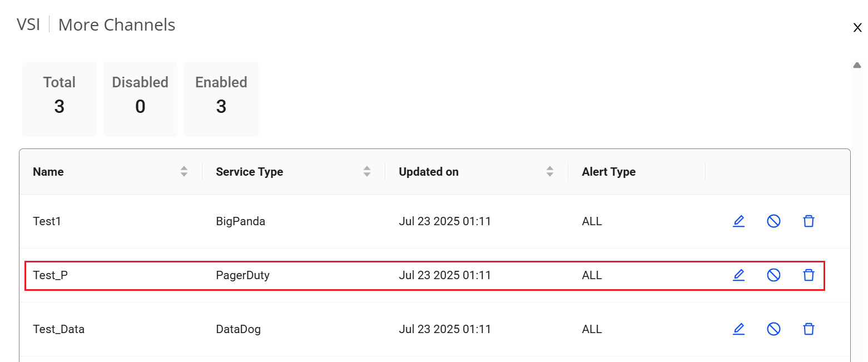Close the More Channels dialog

pyautogui.click(x=857, y=28)
